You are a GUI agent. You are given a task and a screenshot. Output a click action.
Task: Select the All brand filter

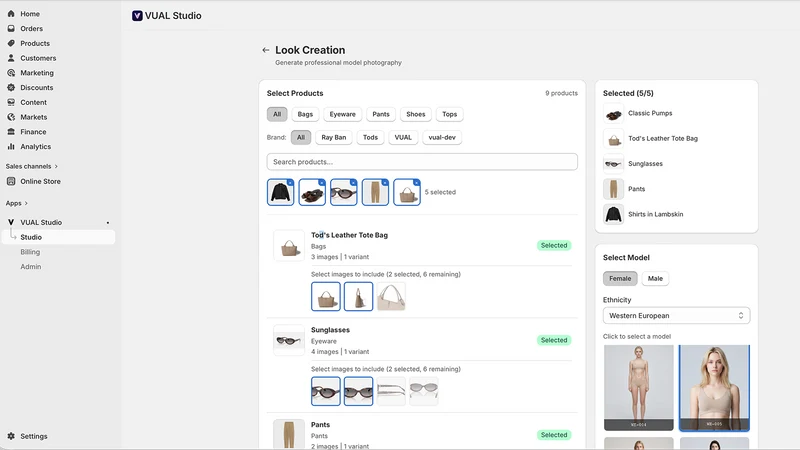point(301,137)
